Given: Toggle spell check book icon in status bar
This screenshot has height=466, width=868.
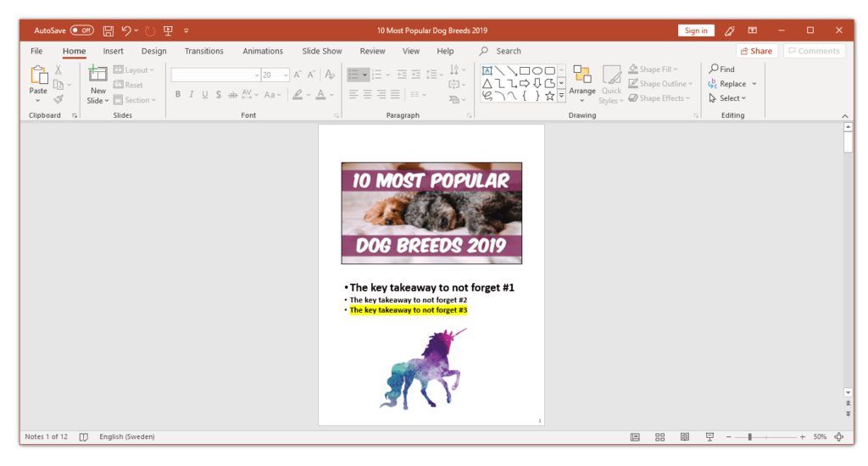Looking at the screenshot, I should tap(84, 437).
